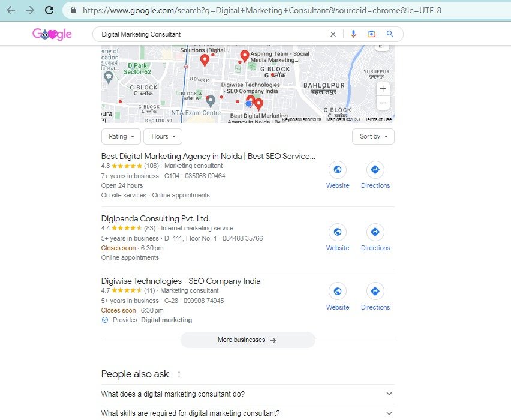Open Website for Best Digital Marketing Agency
Viewport: 511px width, 420px height.
pyautogui.click(x=338, y=175)
